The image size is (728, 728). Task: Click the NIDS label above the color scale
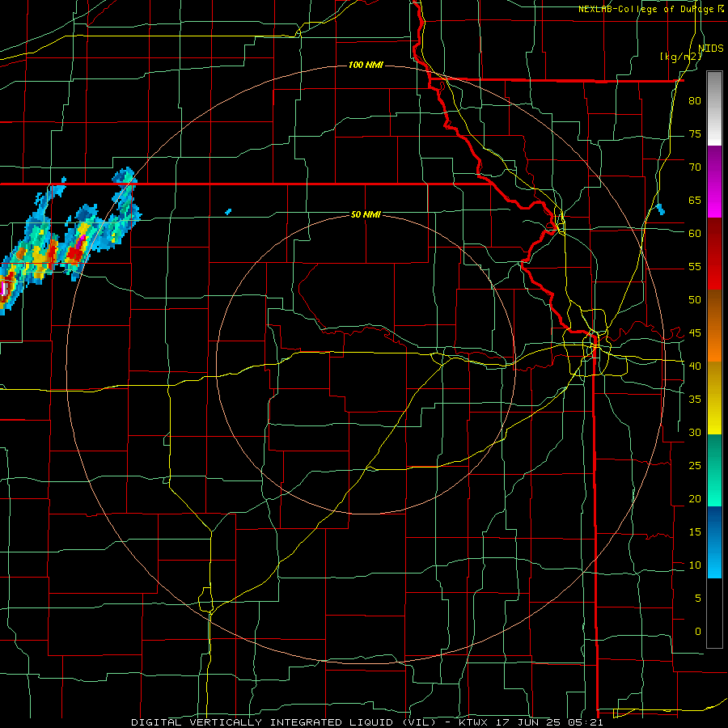click(710, 48)
